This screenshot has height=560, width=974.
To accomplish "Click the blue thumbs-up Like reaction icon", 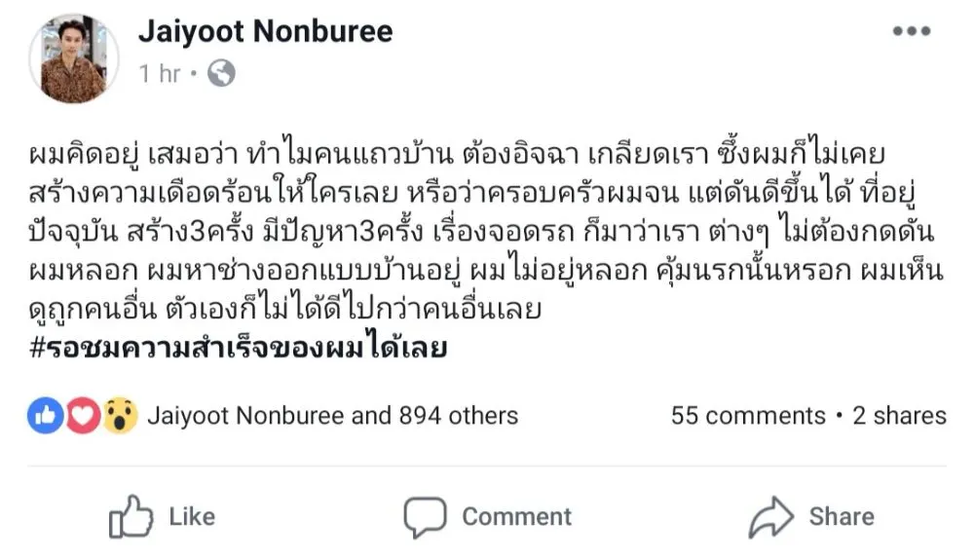I will click(46, 416).
